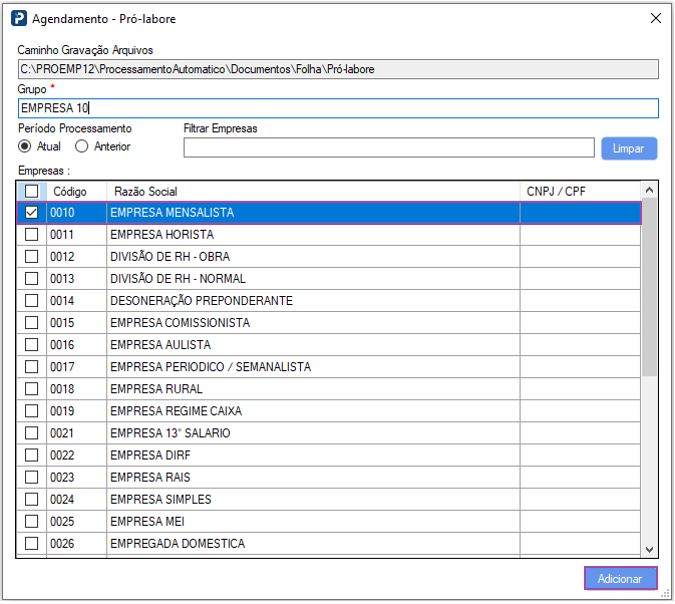Close the Agendamento - Pró-labore window
The width and height of the screenshot is (675, 604).
point(656,18)
